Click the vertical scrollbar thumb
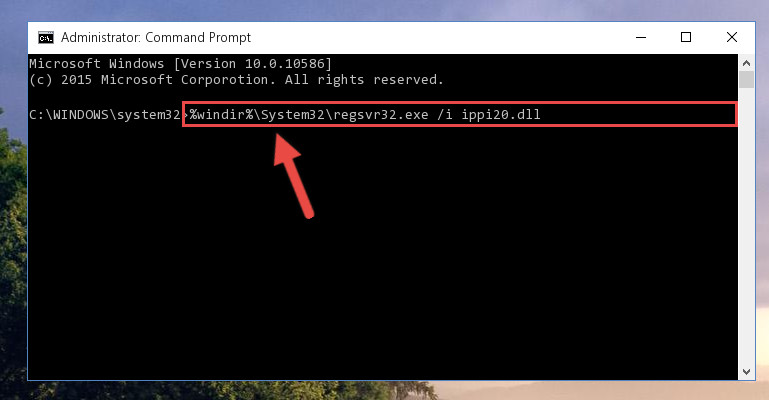The width and height of the screenshot is (769, 400). tap(746, 79)
